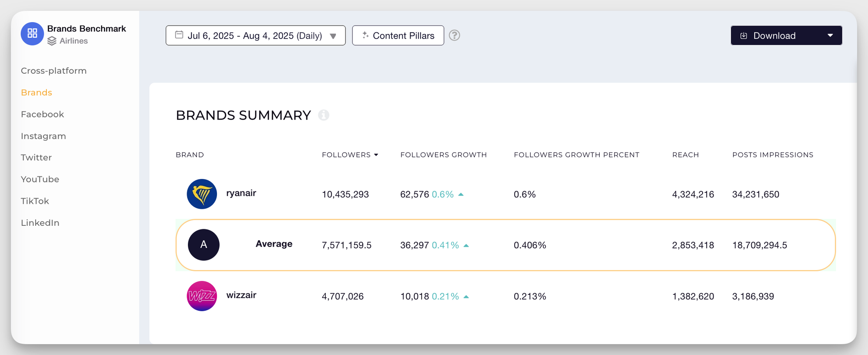Click the Download button
This screenshot has height=355, width=868.
[786, 36]
